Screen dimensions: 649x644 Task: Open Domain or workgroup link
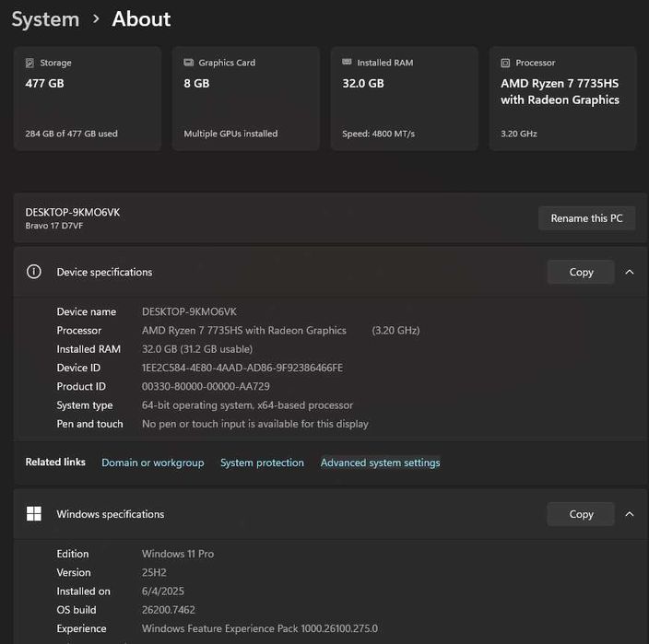pyautogui.click(x=153, y=463)
